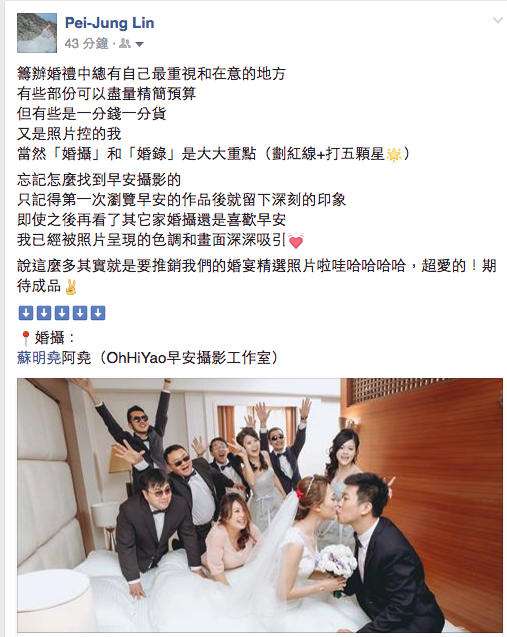Click the fourth blue down-arrow emoji

(x=80, y=313)
